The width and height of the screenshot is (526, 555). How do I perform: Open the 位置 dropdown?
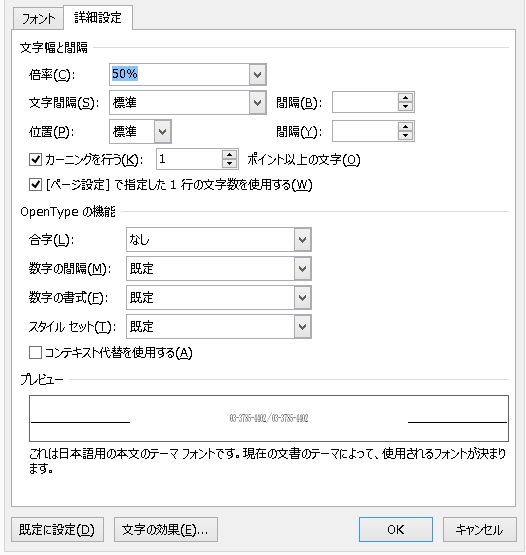coord(162,132)
